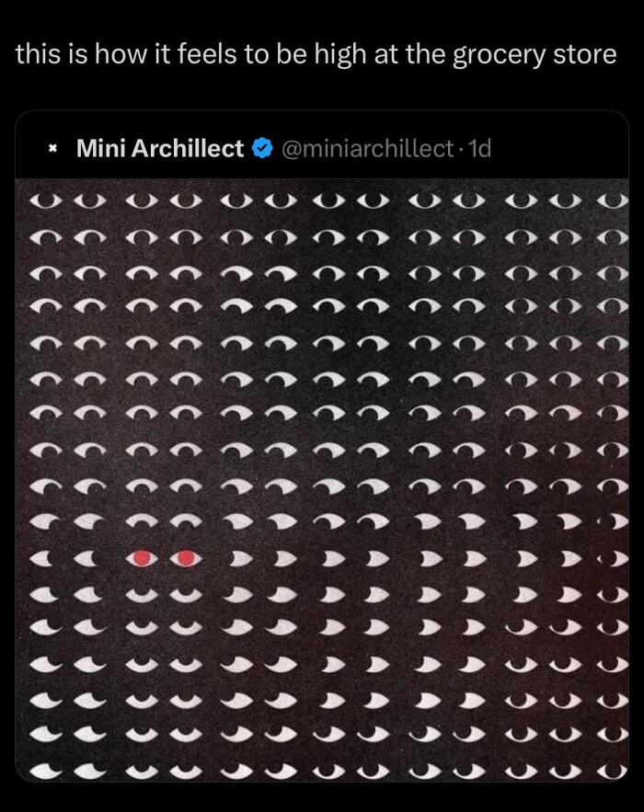
Task: Click the word "this" starting the post
Action: pyautogui.click(x=38, y=54)
